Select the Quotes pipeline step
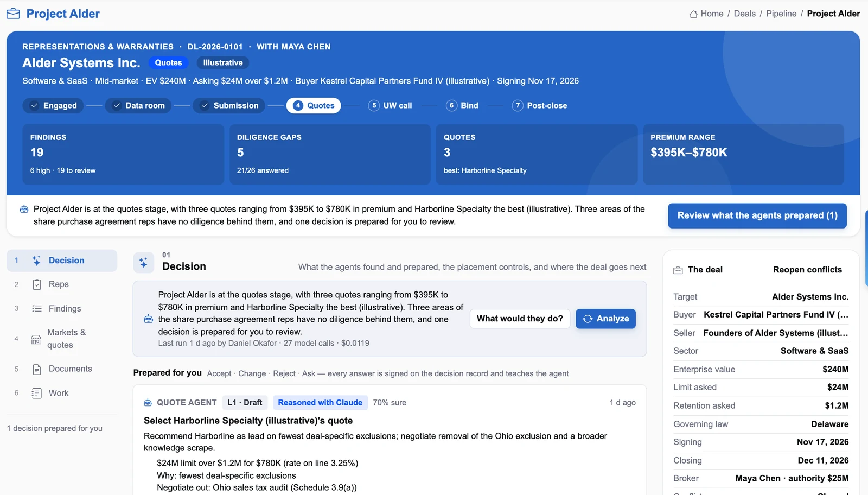The height and width of the screenshot is (495, 868). tap(314, 105)
